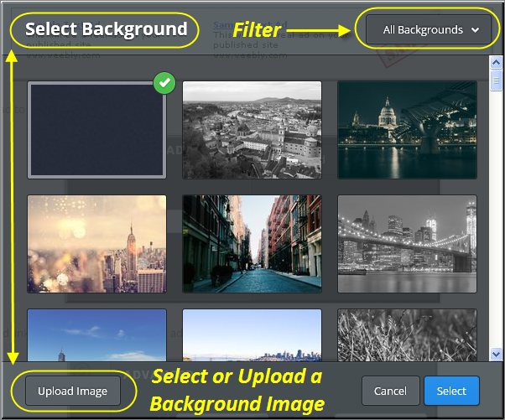Choose the city street with brick buildings

point(252,244)
